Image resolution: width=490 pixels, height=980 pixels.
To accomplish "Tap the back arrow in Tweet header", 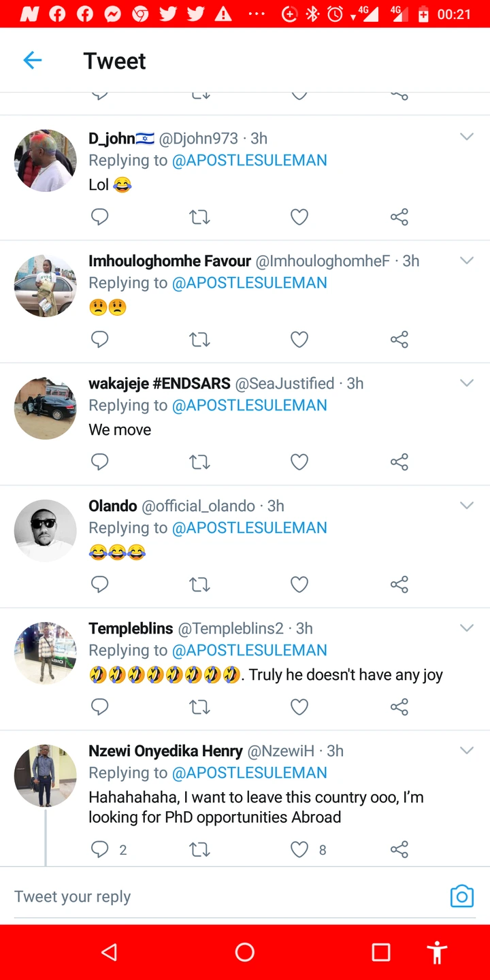I will click(x=33, y=61).
